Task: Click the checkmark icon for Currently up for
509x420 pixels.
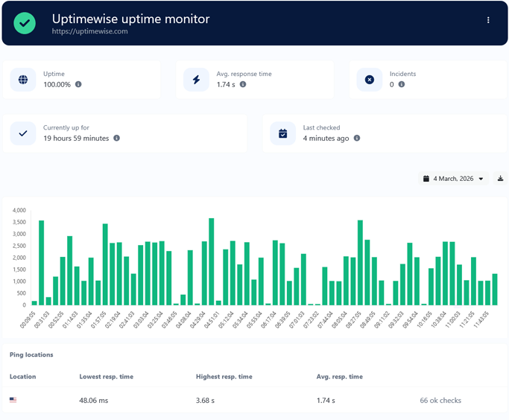Action: pos(23,133)
